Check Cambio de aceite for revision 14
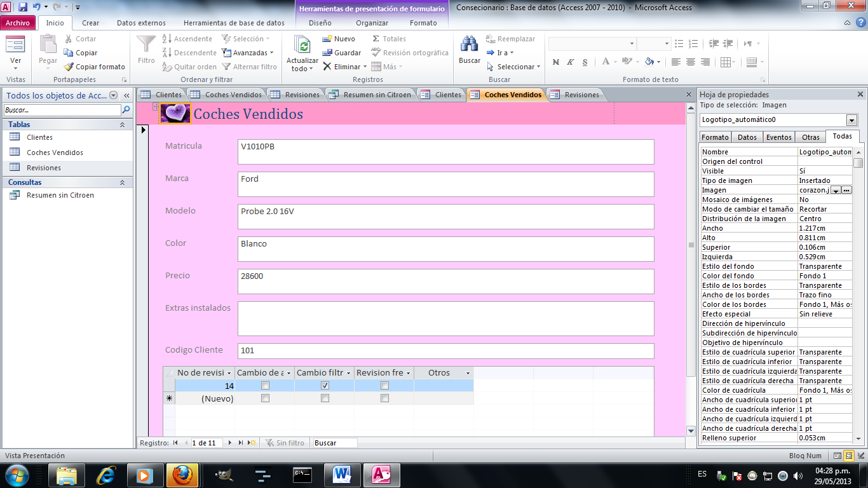The width and height of the screenshot is (868, 488). point(265,385)
